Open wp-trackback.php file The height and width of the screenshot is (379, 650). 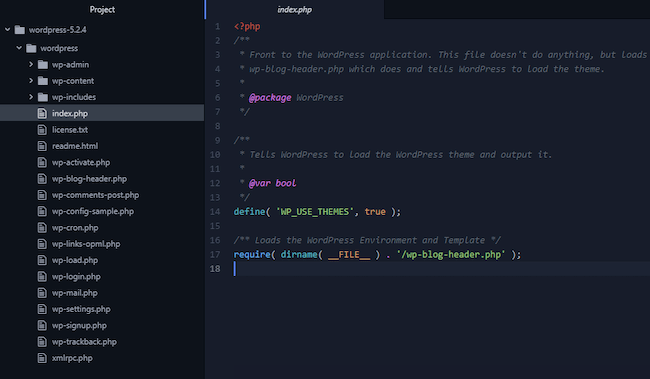tap(84, 342)
